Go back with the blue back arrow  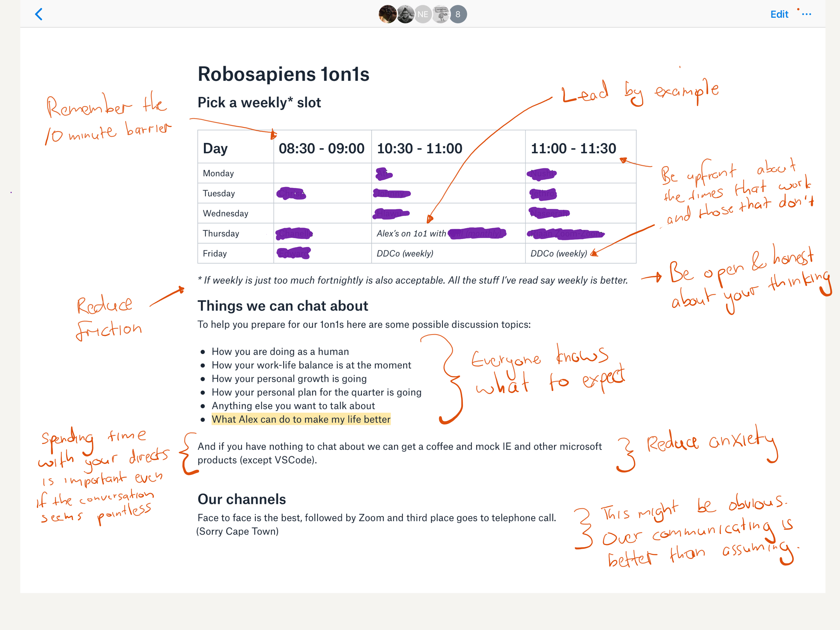click(39, 14)
